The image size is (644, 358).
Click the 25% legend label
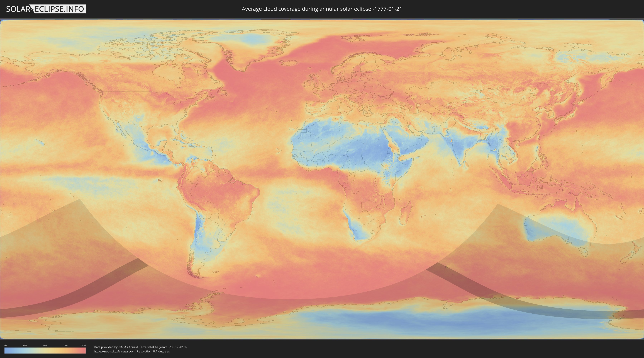tap(25, 345)
